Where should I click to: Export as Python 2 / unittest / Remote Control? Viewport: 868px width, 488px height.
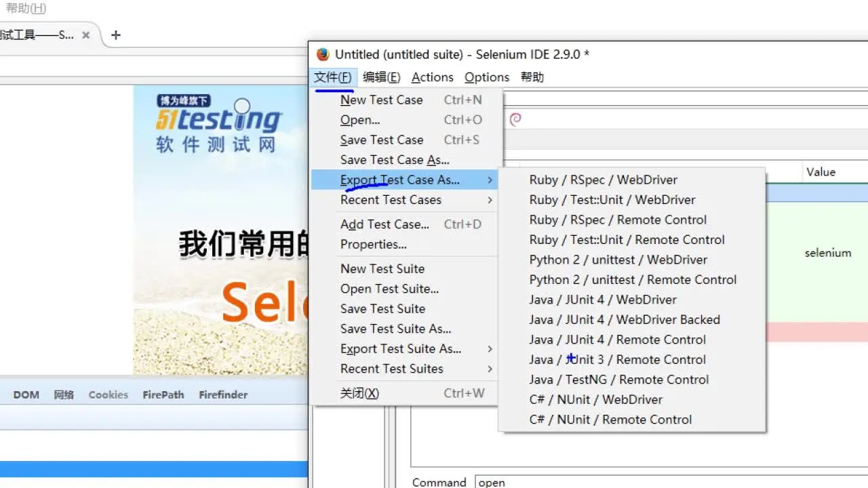632,280
